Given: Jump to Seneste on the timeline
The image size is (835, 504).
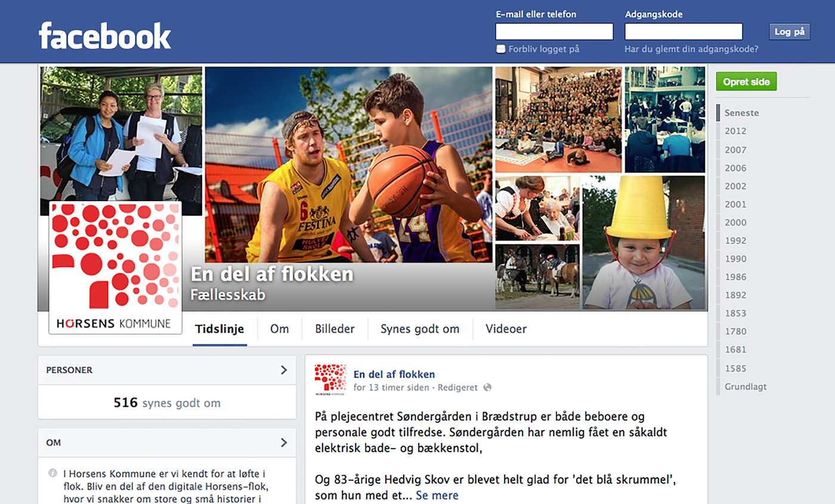Looking at the screenshot, I should coord(741,113).
